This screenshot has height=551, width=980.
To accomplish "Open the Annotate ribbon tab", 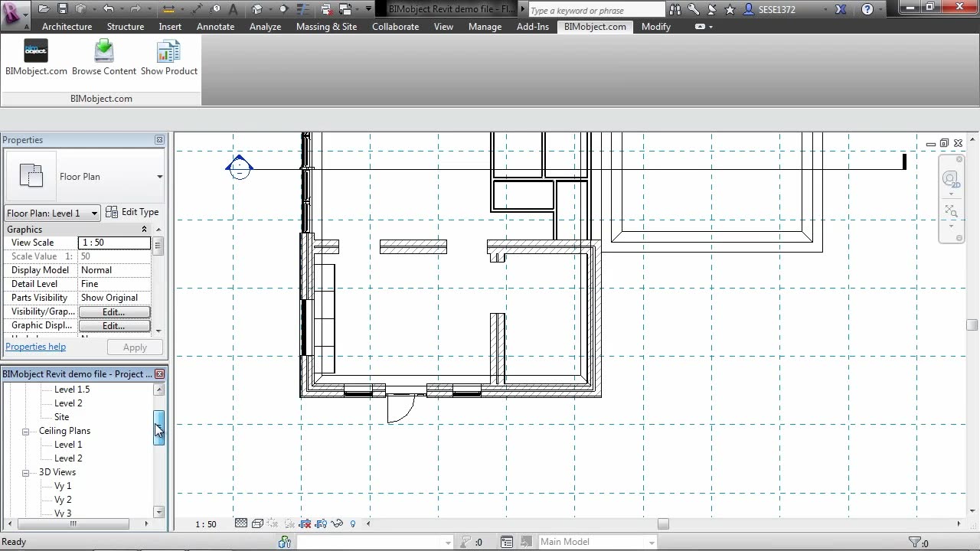I will [x=216, y=26].
